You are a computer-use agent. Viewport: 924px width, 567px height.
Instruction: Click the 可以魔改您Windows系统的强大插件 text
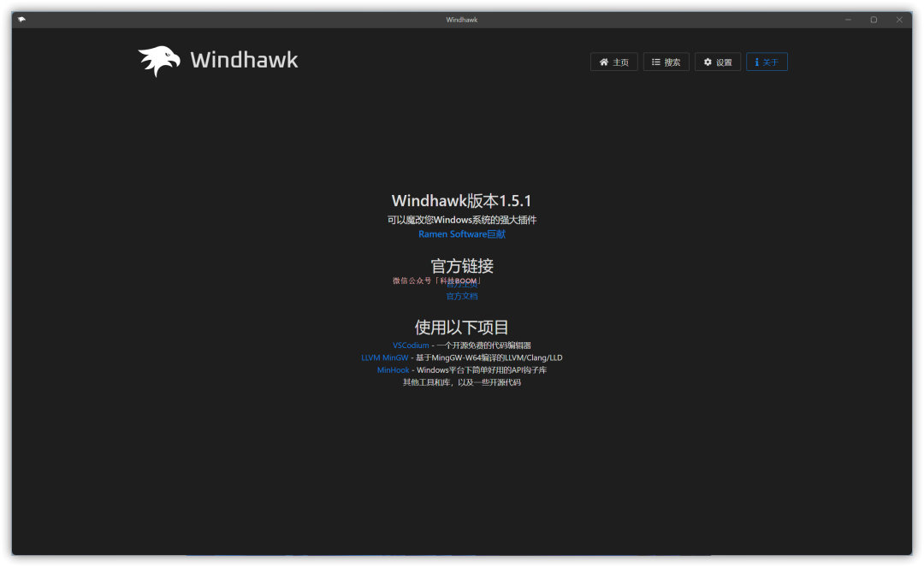462,220
